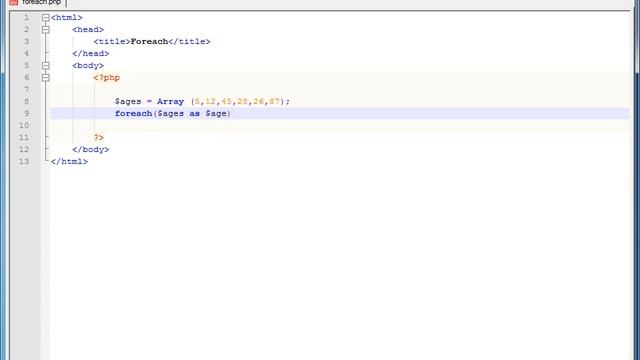Image resolution: width=640 pixels, height=360 pixels.
Task: Click the closing </body> tag
Action: (x=91, y=149)
